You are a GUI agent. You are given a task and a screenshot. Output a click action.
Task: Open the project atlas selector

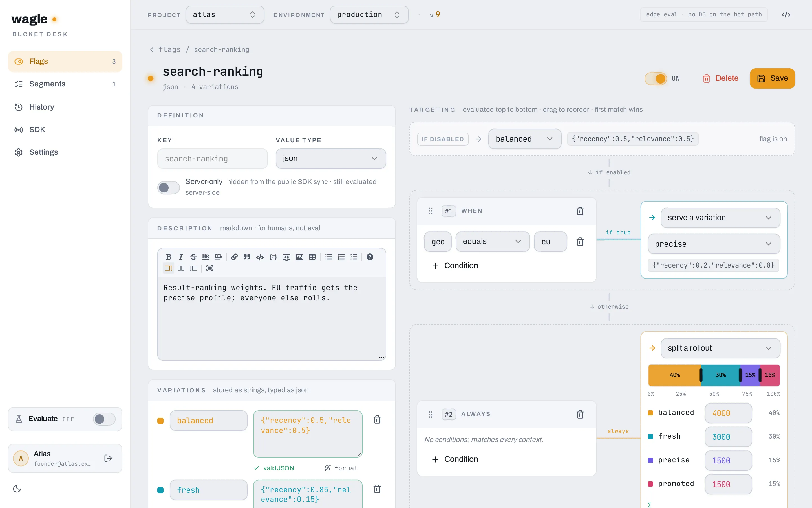[224, 15]
